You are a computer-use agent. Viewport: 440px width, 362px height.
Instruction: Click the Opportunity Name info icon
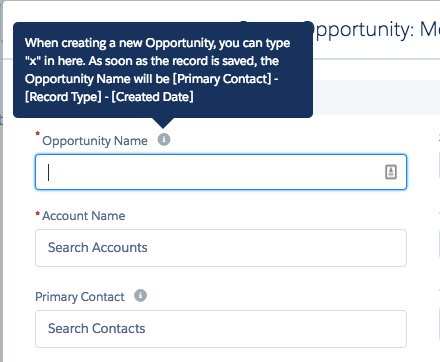(x=164, y=139)
